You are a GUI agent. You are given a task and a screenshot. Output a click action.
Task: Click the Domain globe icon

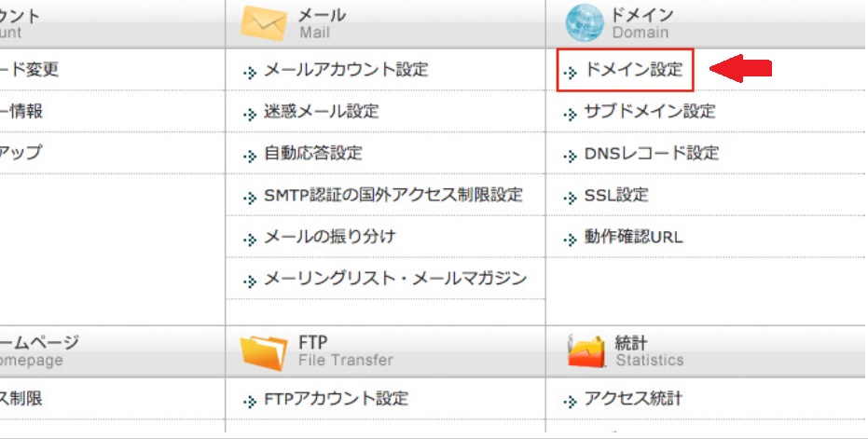click(x=585, y=23)
